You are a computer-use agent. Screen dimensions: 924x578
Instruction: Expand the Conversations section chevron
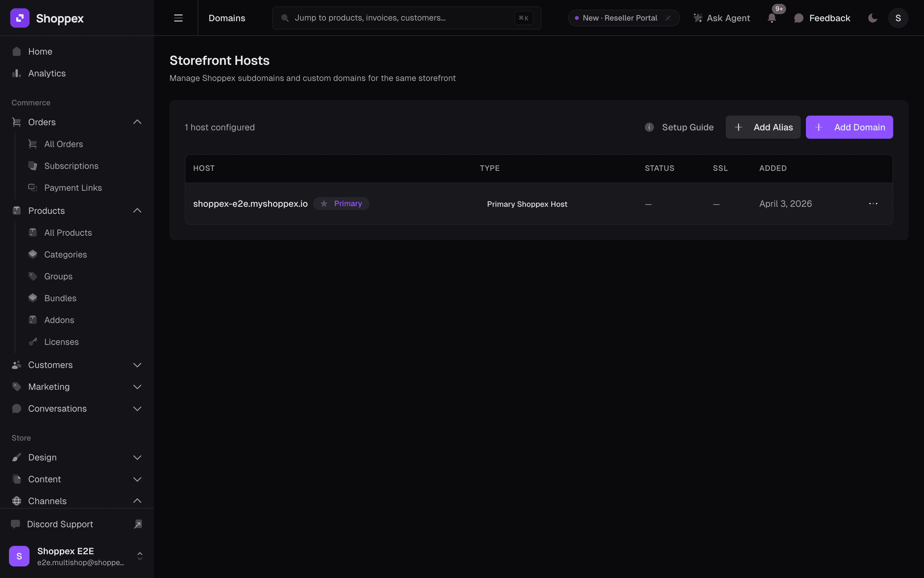[137, 409]
